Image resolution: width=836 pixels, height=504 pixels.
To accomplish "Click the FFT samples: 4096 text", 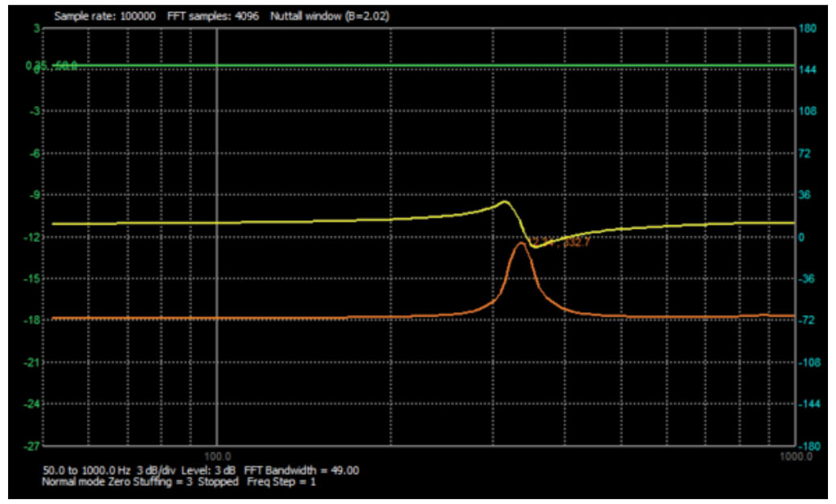I will tap(212, 16).
